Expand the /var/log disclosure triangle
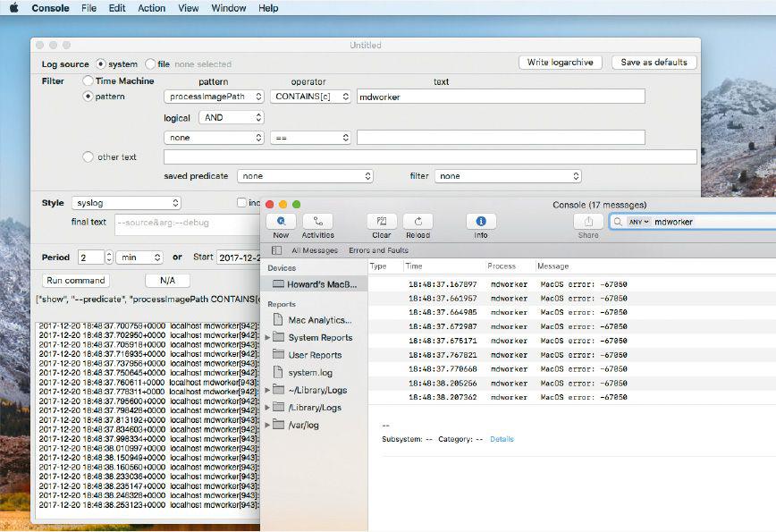 coord(267,425)
